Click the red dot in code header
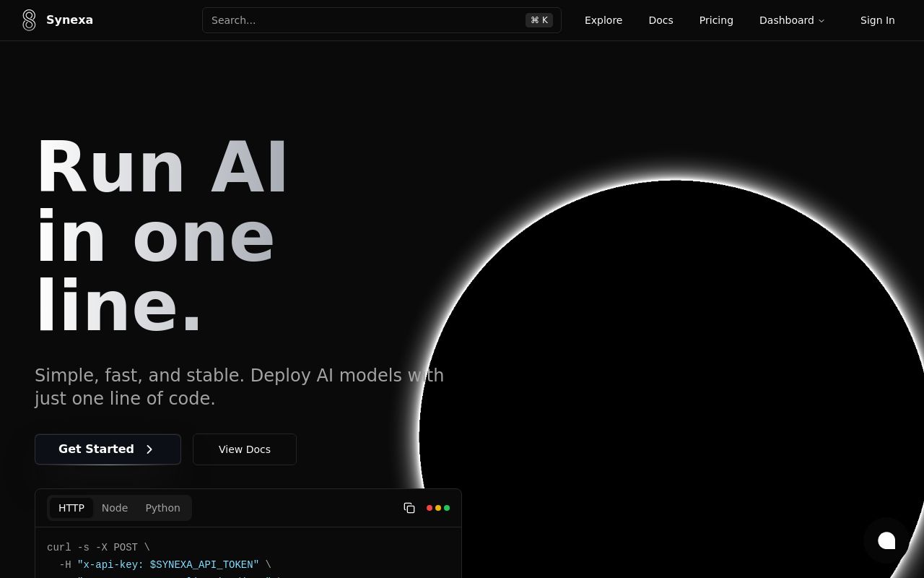This screenshot has height=578, width=924. [x=430, y=508]
